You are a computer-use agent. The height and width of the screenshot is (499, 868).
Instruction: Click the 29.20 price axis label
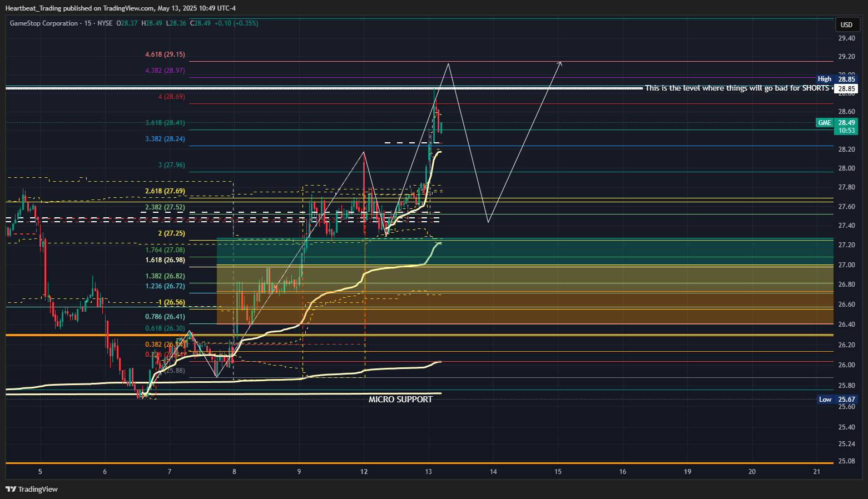(846, 57)
